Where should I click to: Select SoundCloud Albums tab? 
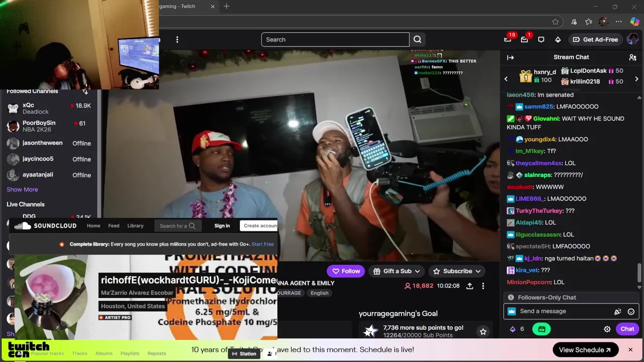pyautogui.click(x=104, y=353)
